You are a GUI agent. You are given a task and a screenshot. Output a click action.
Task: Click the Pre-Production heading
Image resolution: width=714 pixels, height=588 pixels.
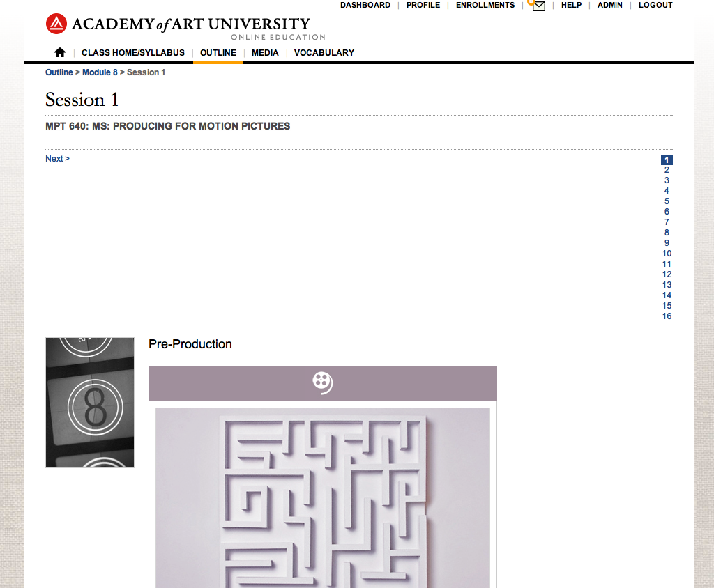tap(190, 345)
